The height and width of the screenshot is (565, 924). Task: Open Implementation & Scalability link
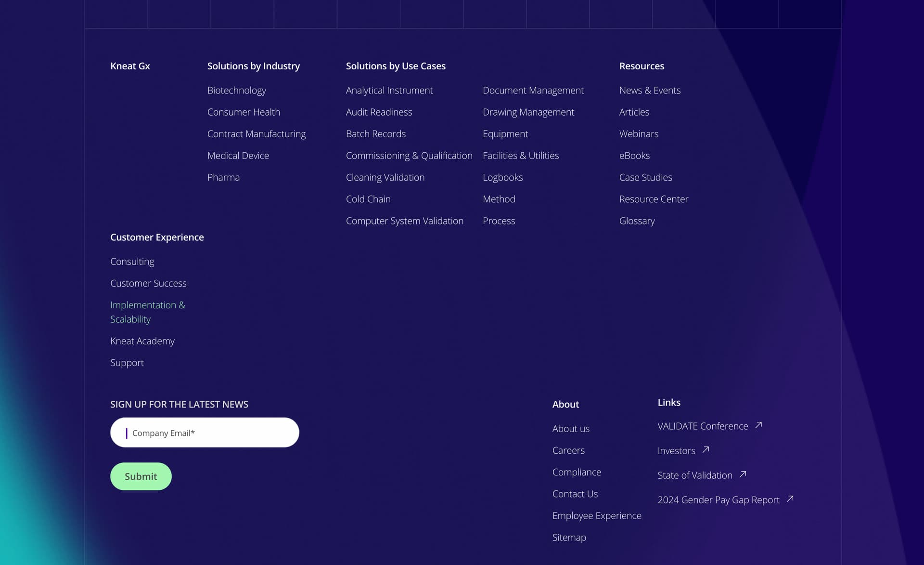point(148,312)
